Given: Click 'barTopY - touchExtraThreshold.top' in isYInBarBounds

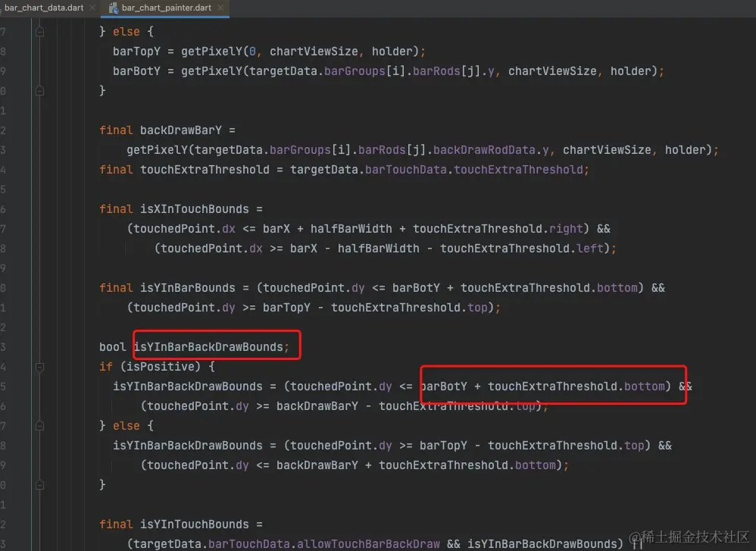Looking at the screenshot, I should [x=375, y=308].
